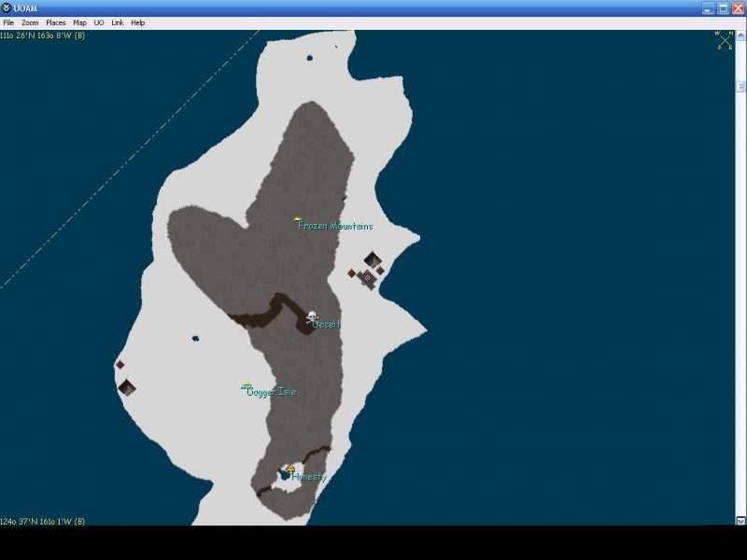Click the small house marker on the western coastline
This screenshot has height=560, width=747.
coord(125,387)
